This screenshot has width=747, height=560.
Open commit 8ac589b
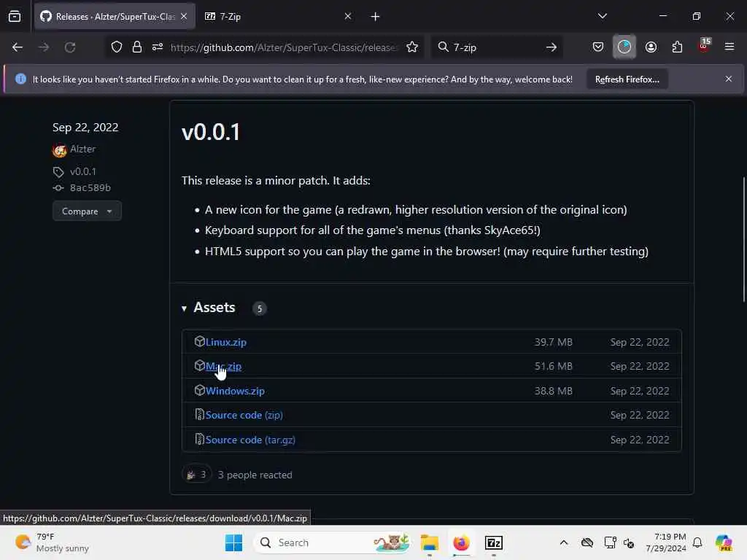(x=90, y=187)
